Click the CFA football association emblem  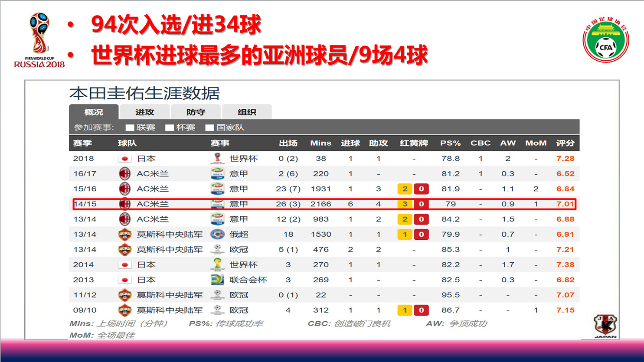pos(605,40)
